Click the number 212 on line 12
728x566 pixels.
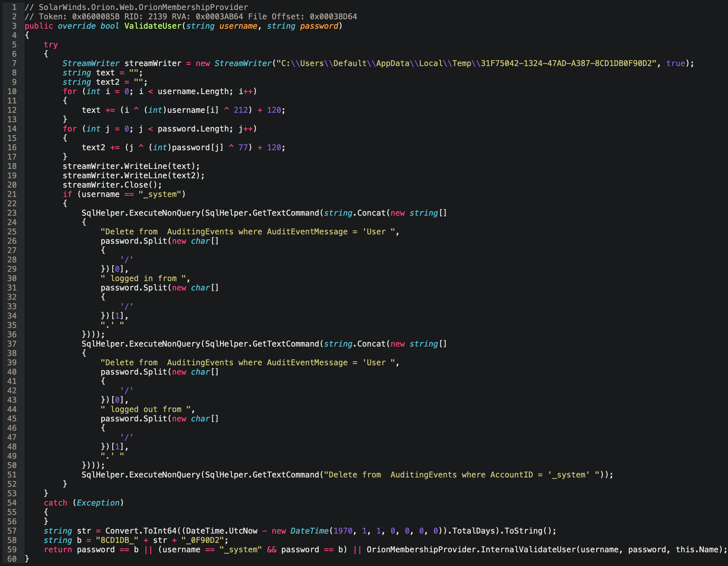coord(240,110)
